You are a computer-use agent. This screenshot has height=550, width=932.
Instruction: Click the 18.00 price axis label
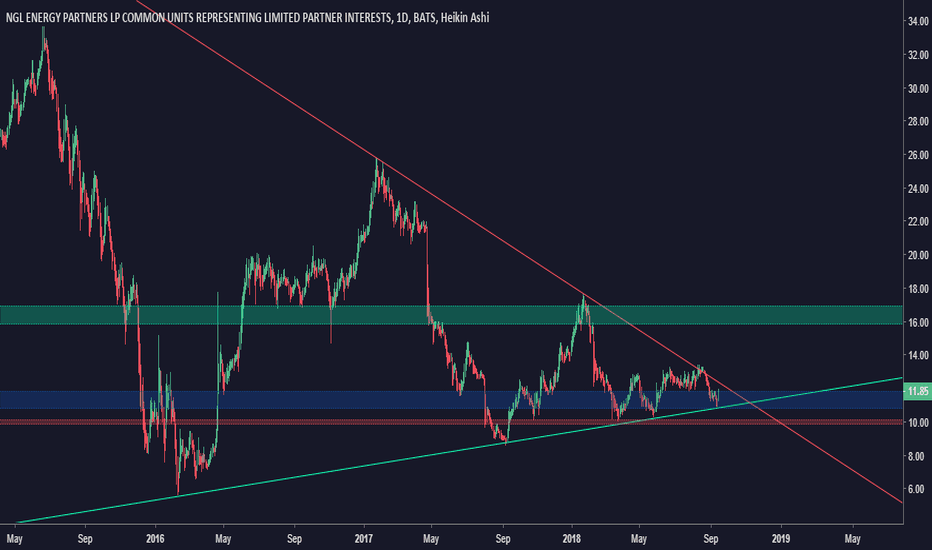[918, 289]
